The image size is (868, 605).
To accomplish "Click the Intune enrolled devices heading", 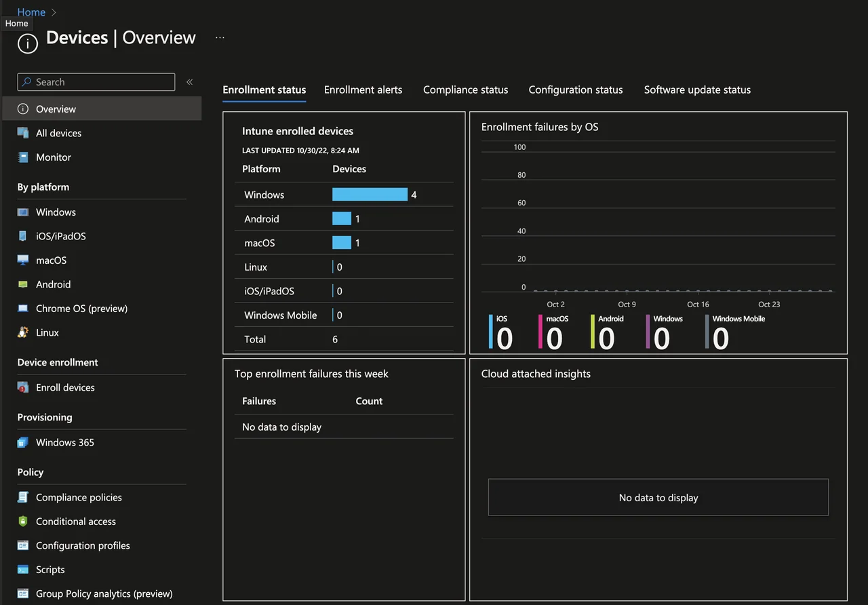I will click(298, 131).
